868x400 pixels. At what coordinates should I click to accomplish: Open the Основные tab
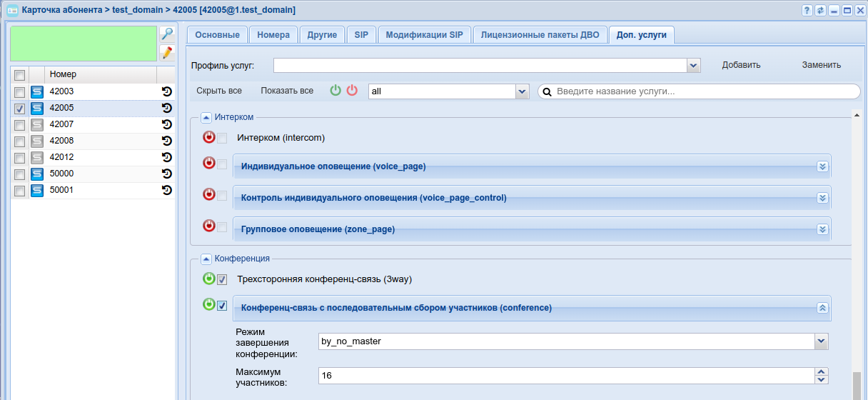click(x=217, y=35)
